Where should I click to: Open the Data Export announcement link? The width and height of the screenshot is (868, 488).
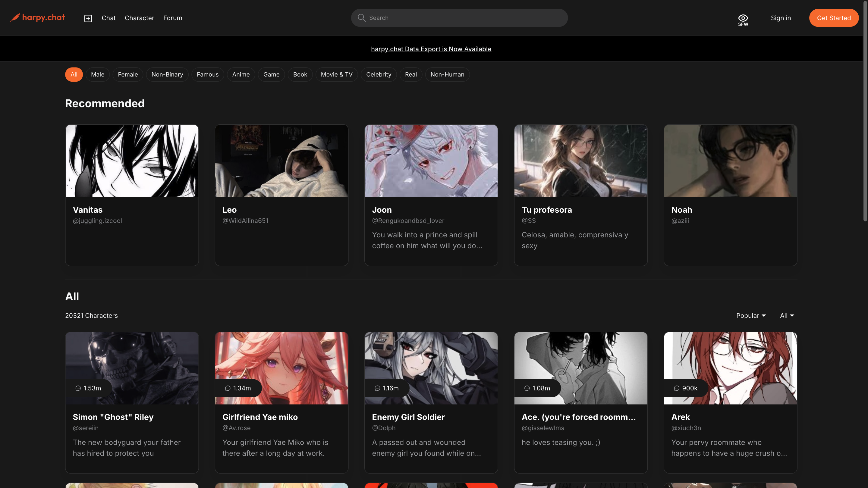pos(431,49)
